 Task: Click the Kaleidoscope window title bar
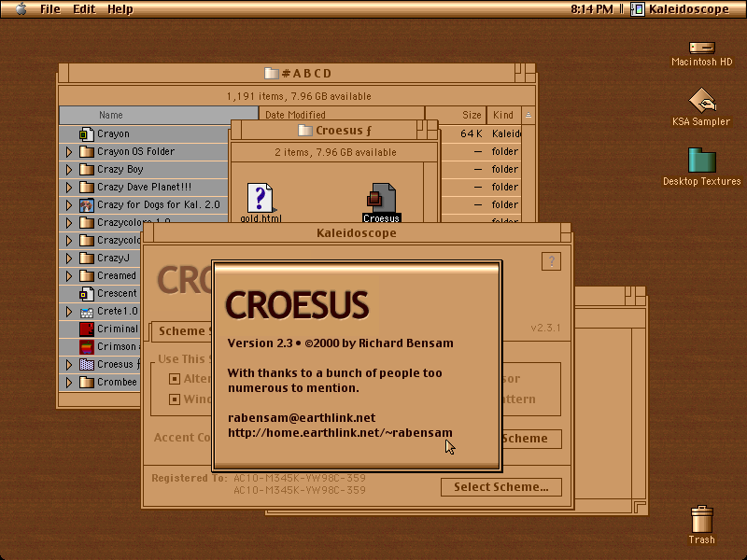357,232
